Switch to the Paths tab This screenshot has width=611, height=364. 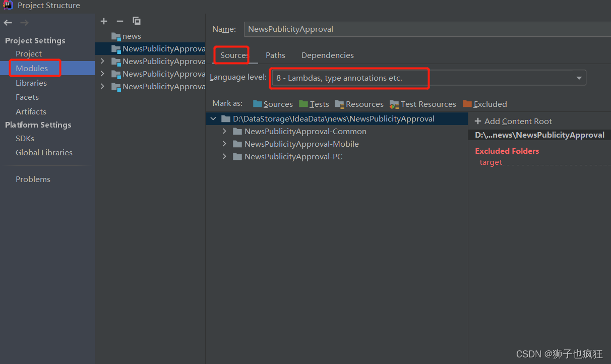(x=275, y=55)
